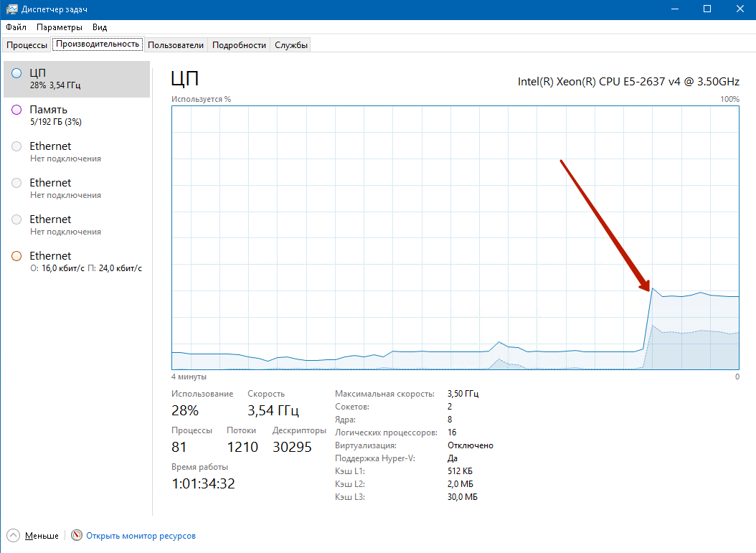Select the Память memory circle icon
This screenshot has height=553, width=756.
[16, 110]
